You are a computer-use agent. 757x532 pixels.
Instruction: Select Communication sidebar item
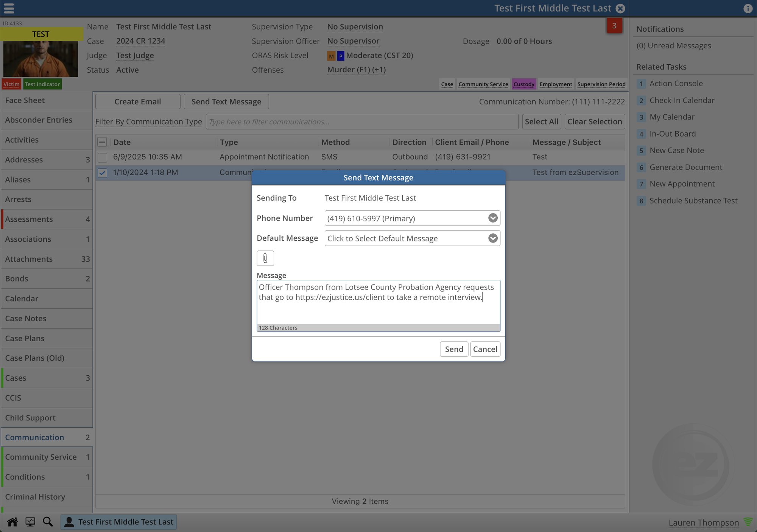pyautogui.click(x=47, y=437)
